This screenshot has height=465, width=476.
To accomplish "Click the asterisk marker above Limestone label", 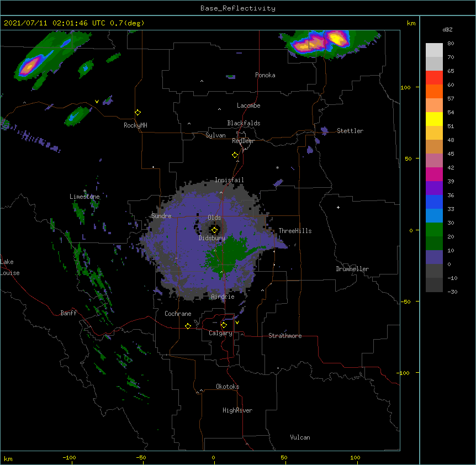I will tap(84, 191).
